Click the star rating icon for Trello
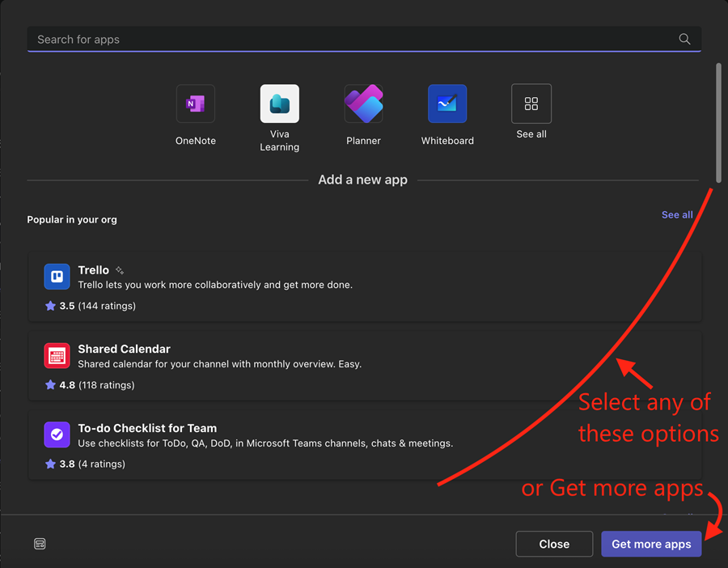The height and width of the screenshot is (568, 728). pos(50,306)
